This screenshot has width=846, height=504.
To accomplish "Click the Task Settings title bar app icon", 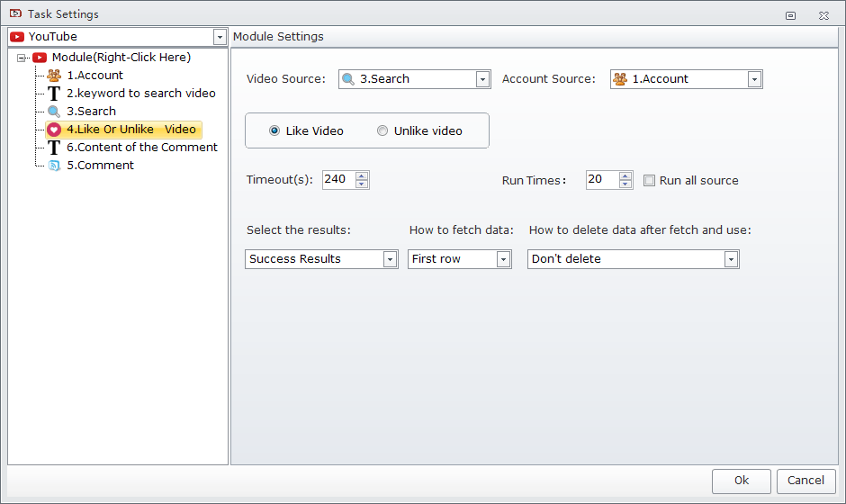I will 15,13.
